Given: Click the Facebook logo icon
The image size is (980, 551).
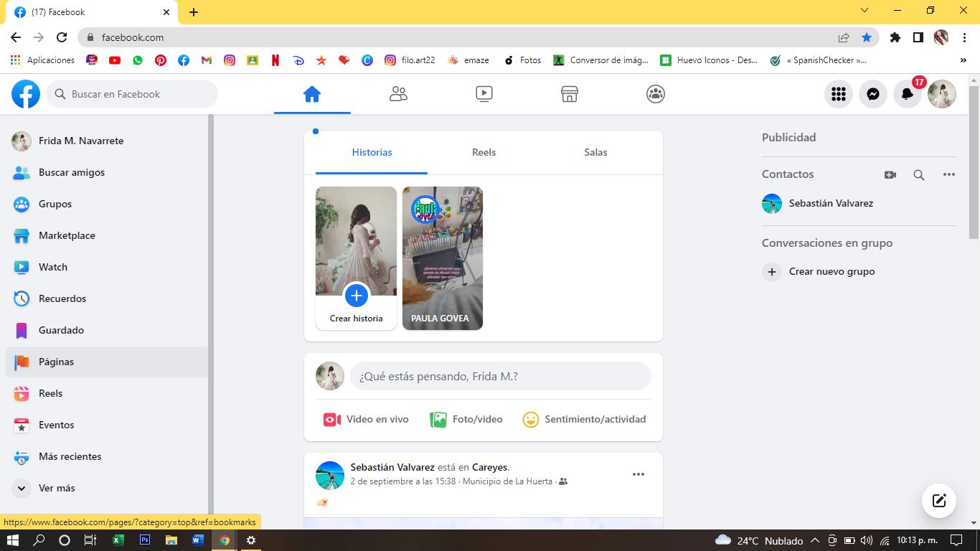Looking at the screenshot, I should pyautogui.click(x=26, y=94).
